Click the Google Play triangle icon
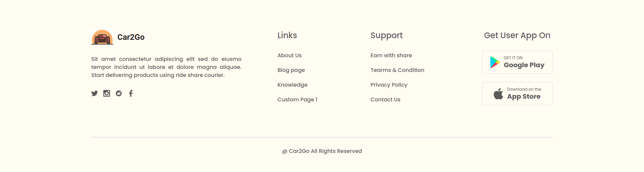The width and height of the screenshot is (644, 172). point(495,62)
